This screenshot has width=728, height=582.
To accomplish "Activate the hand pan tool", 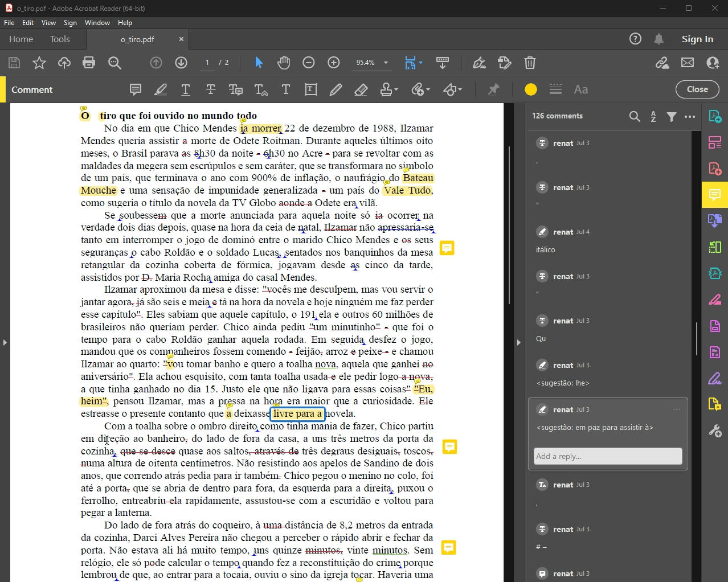I will click(284, 63).
